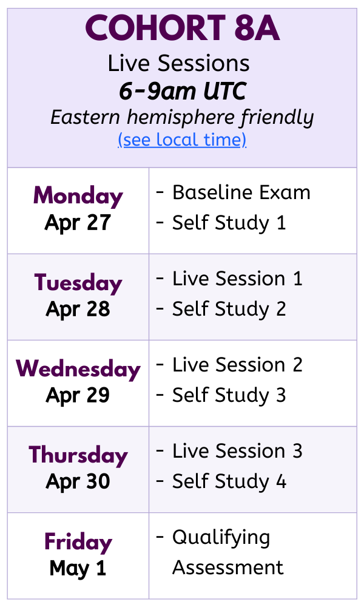
Task: Click the "Eastern hemisphere friendly" note
Action: (182, 117)
